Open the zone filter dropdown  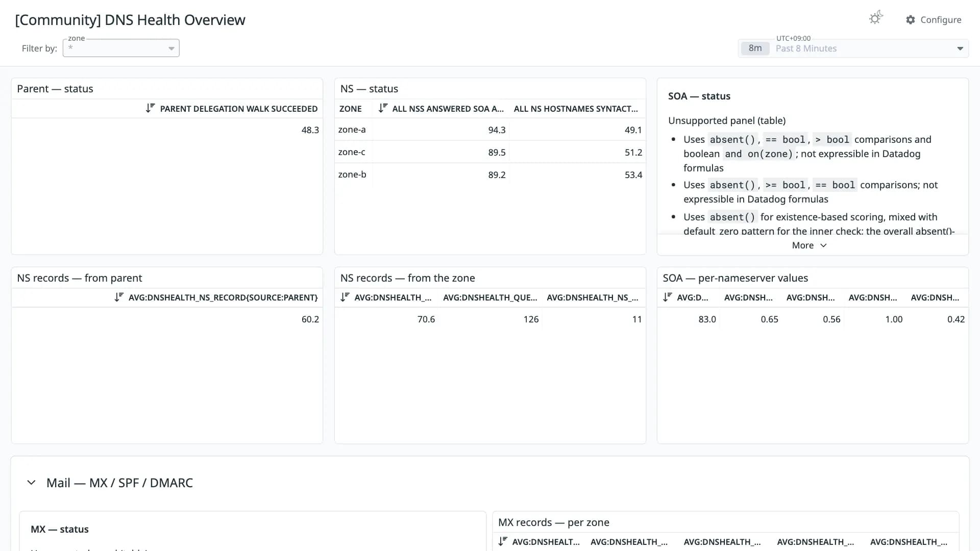click(x=121, y=48)
